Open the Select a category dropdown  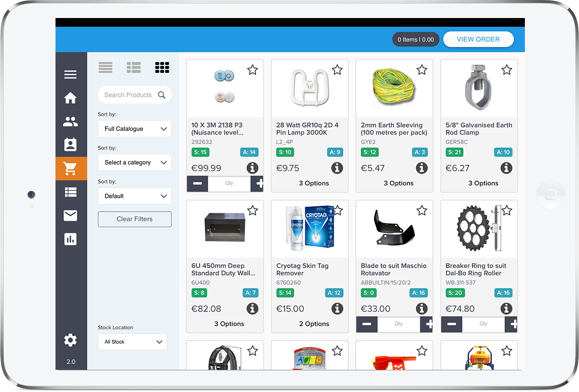135,163
